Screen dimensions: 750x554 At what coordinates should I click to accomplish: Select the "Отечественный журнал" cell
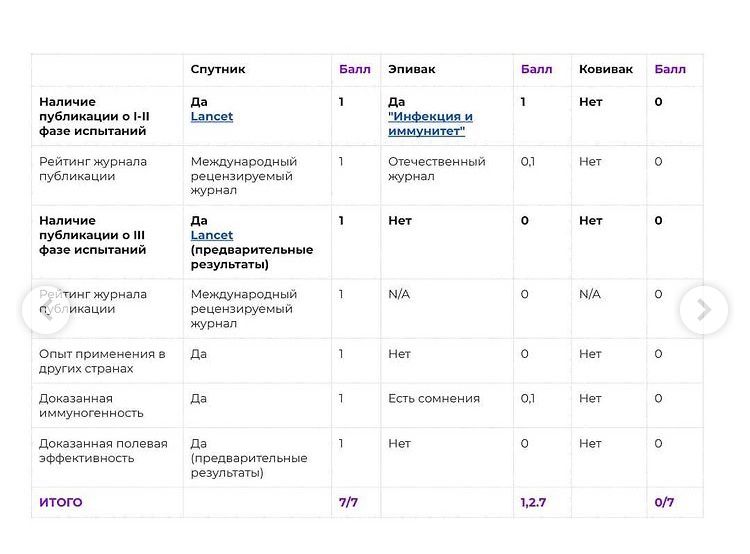[x=437, y=169]
